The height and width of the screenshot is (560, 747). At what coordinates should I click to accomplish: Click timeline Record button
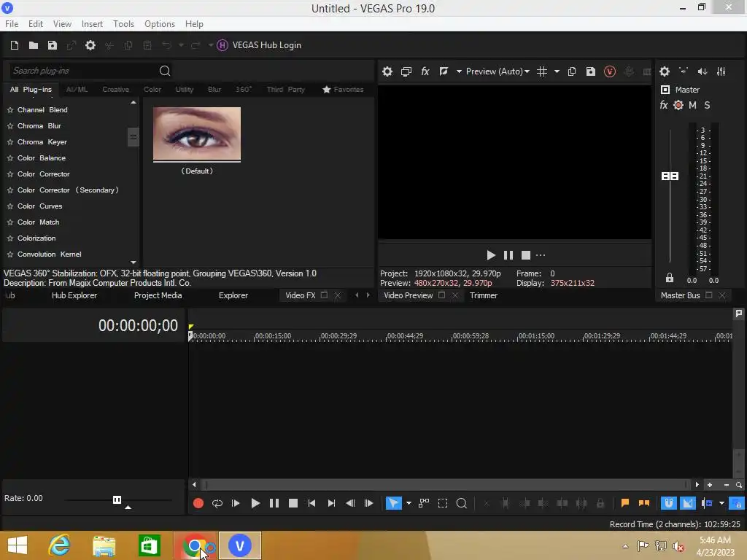198,503
